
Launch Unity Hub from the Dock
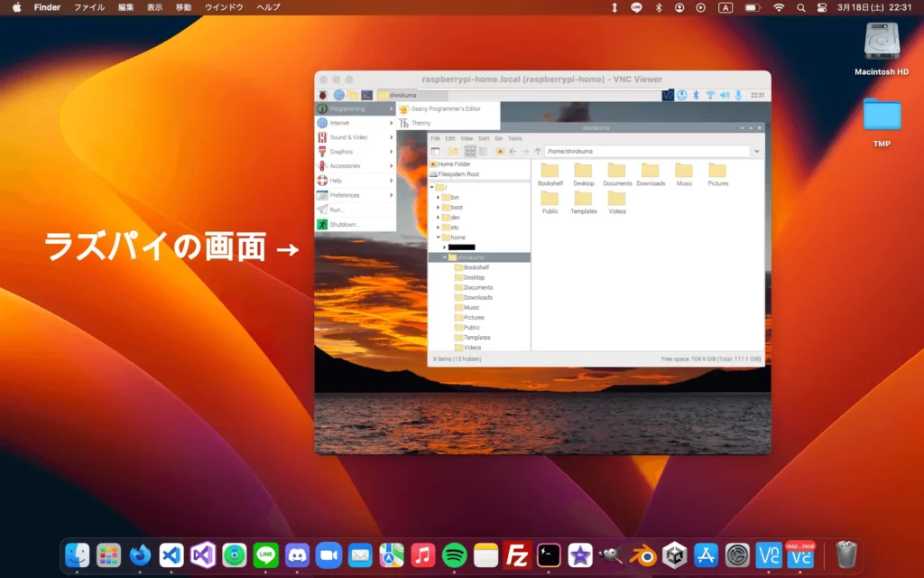click(x=674, y=555)
